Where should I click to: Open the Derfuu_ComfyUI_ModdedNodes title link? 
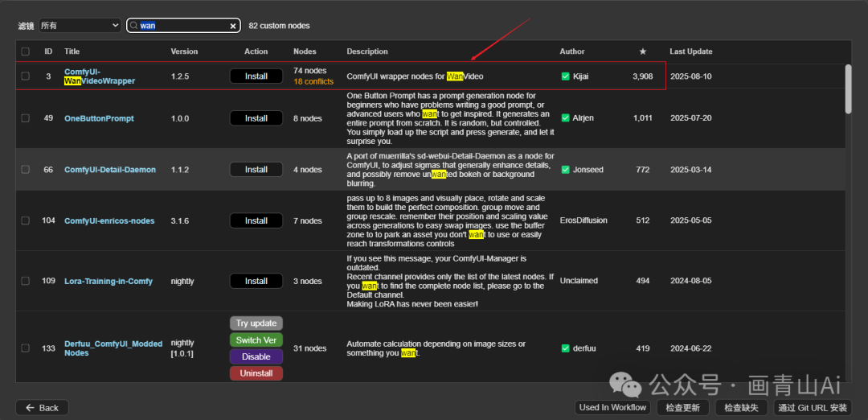(x=113, y=348)
